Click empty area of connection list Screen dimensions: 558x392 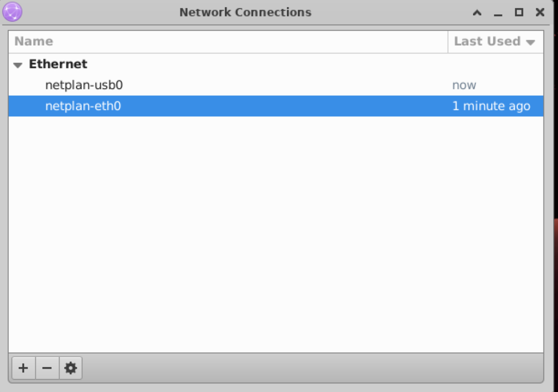pyautogui.click(x=276, y=234)
